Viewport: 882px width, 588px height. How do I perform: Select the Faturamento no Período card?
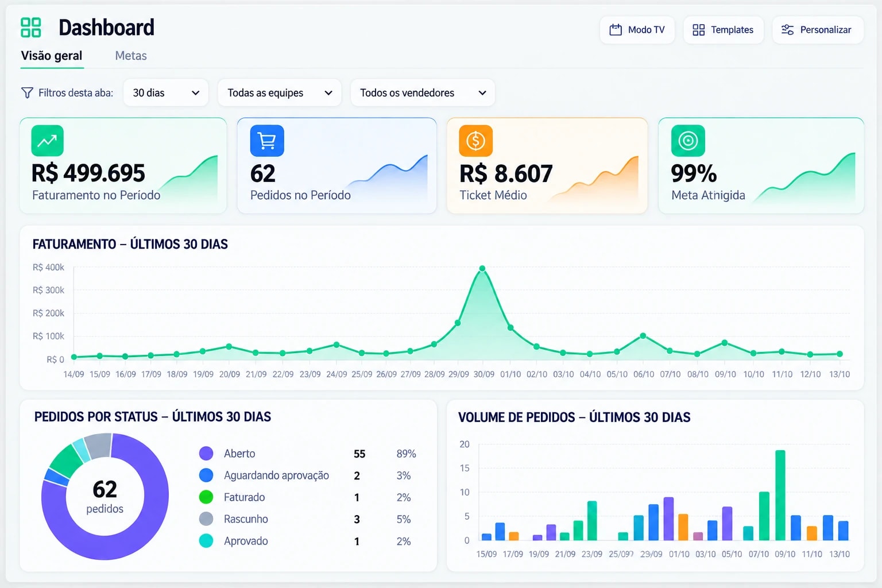point(123,166)
